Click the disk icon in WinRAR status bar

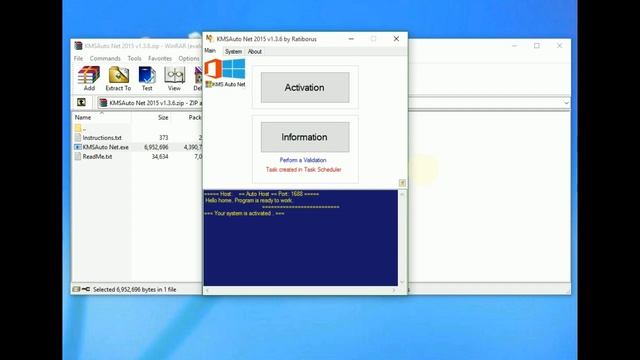pyautogui.click(x=76, y=289)
